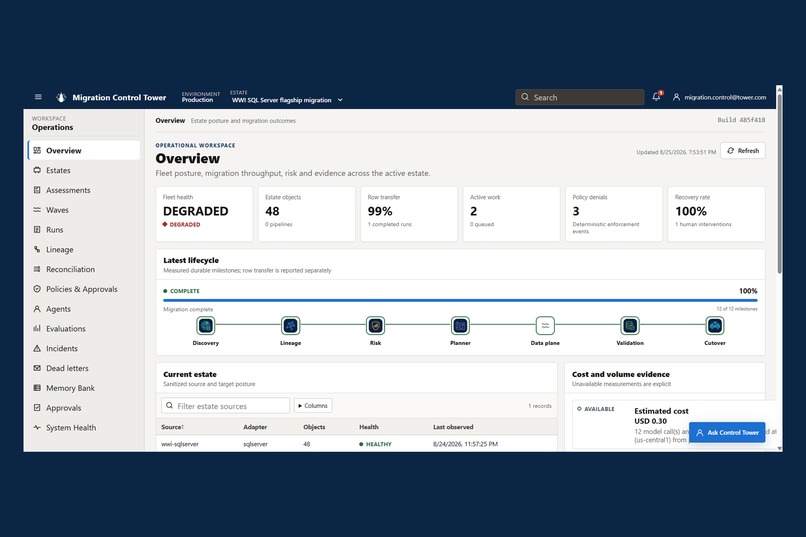Click the Row transfer 99% card
Image resolution: width=806 pixels, height=537 pixels.
[x=409, y=214]
